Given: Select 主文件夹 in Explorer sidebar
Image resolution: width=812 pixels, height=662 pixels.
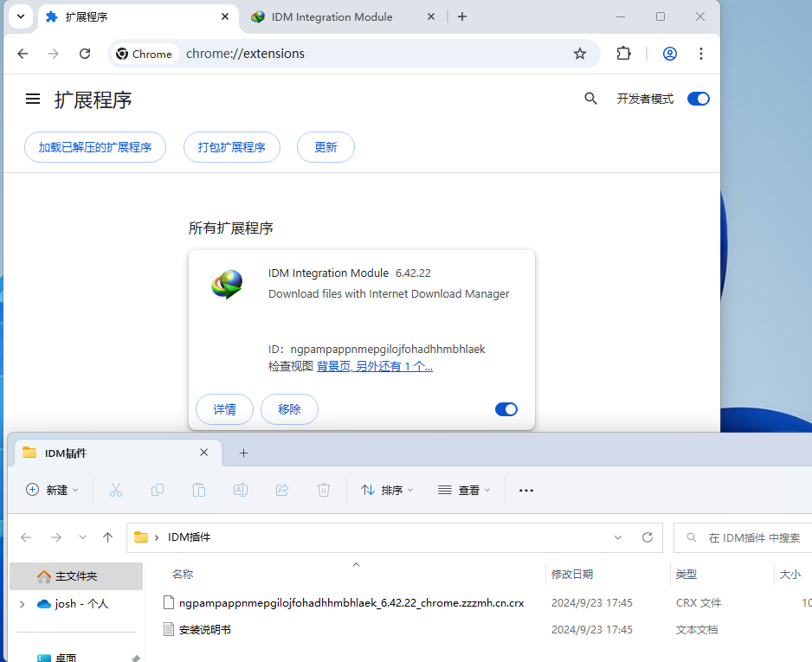Looking at the screenshot, I should click(76, 576).
